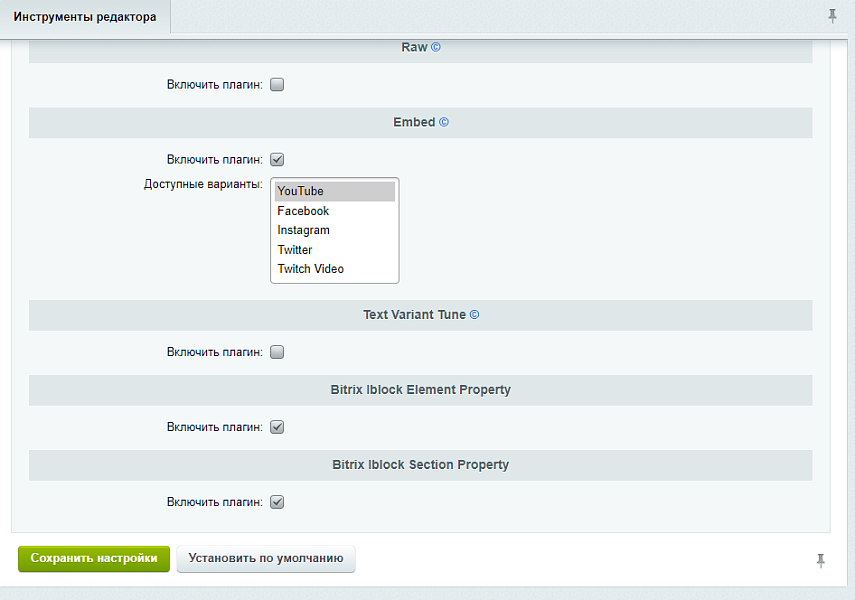Enable the Raw plugin checkbox
The width and height of the screenshot is (855, 600).
coord(278,85)
